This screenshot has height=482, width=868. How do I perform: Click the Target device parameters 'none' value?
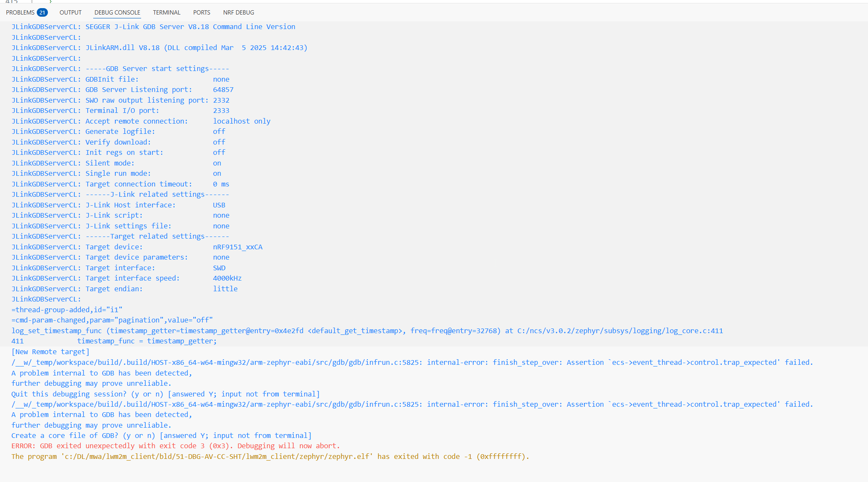221,257
